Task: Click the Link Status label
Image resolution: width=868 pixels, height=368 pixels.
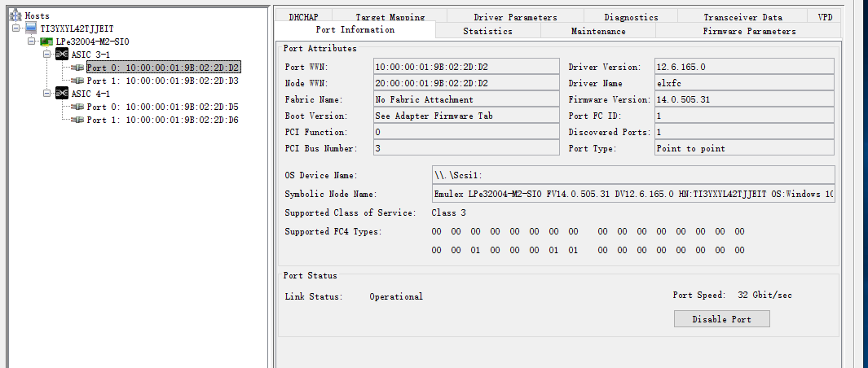Action: click(x=313, y=296)
